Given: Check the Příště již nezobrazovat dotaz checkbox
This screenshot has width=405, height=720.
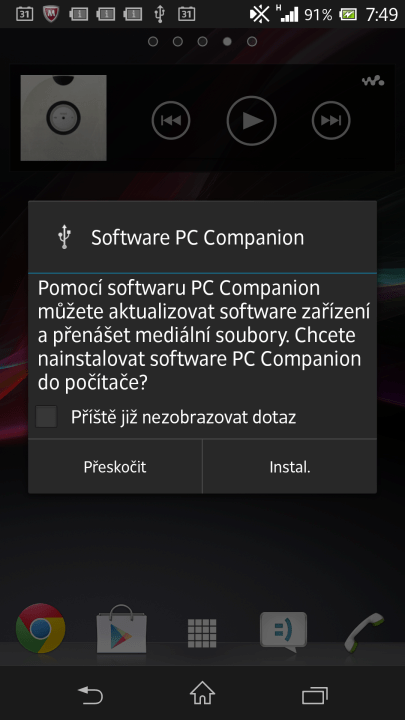Looking at the screenshot, I should click(46, 416).
